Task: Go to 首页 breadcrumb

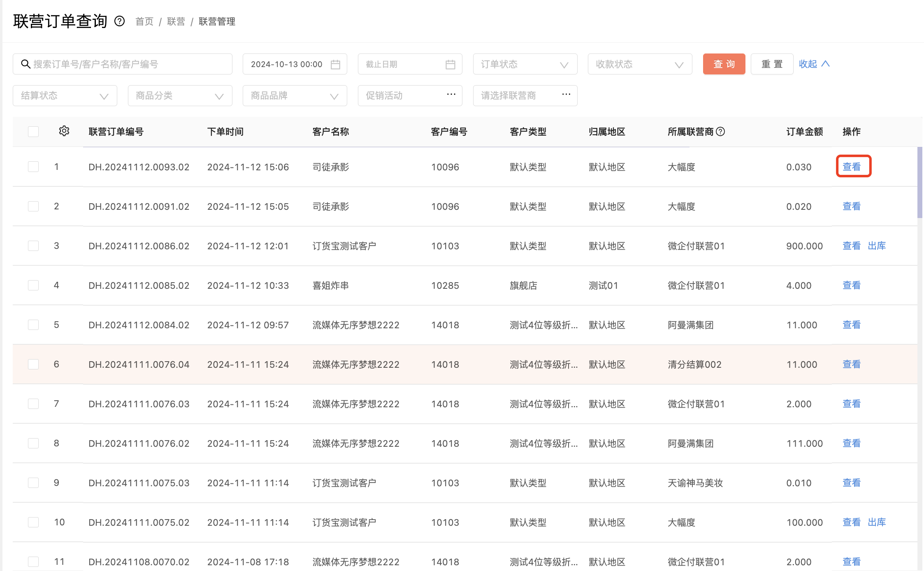Action: [x=144, y=21]
